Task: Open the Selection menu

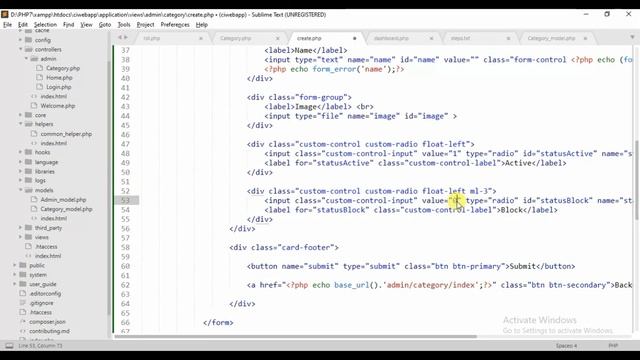Action: (45, 24)
